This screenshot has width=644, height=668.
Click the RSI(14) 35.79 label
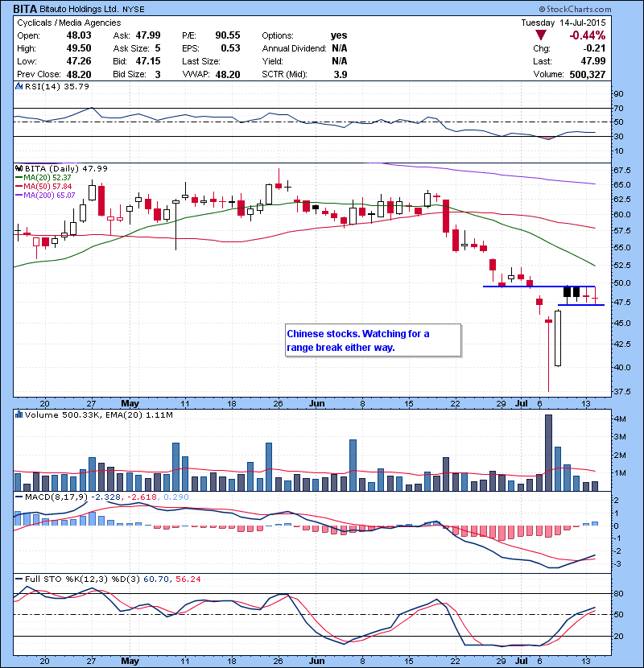point(56,86)
